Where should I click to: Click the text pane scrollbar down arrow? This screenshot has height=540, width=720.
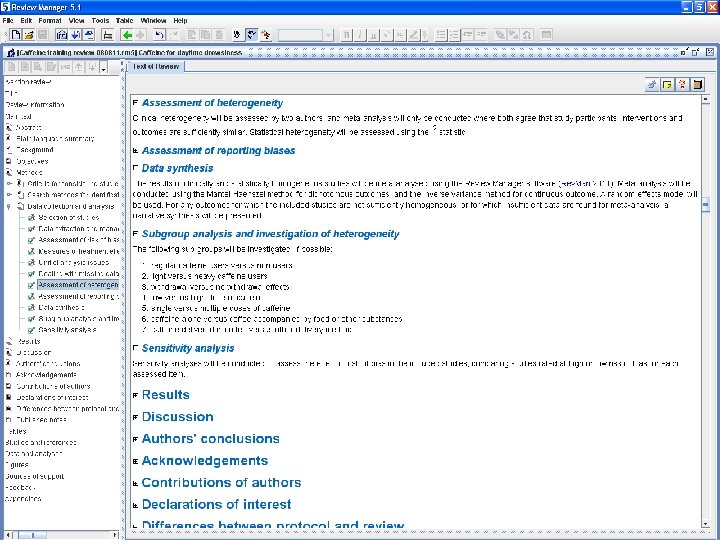tap(706, 524)
